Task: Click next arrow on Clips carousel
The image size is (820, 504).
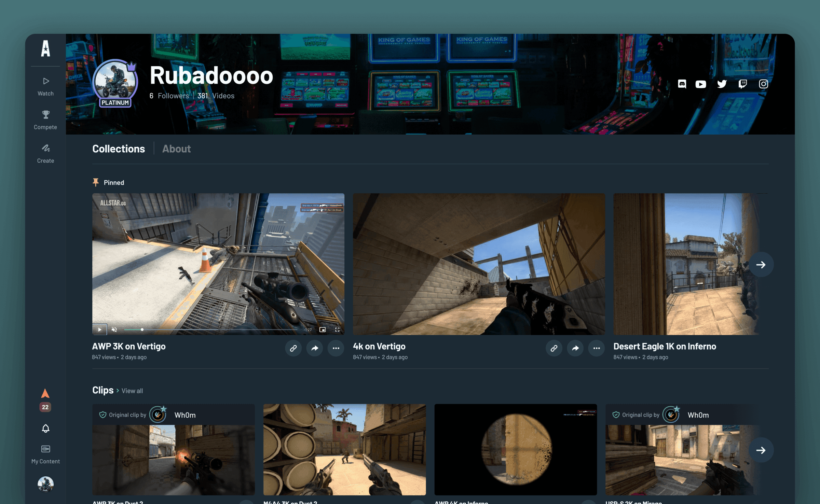Action: (761, 450)
